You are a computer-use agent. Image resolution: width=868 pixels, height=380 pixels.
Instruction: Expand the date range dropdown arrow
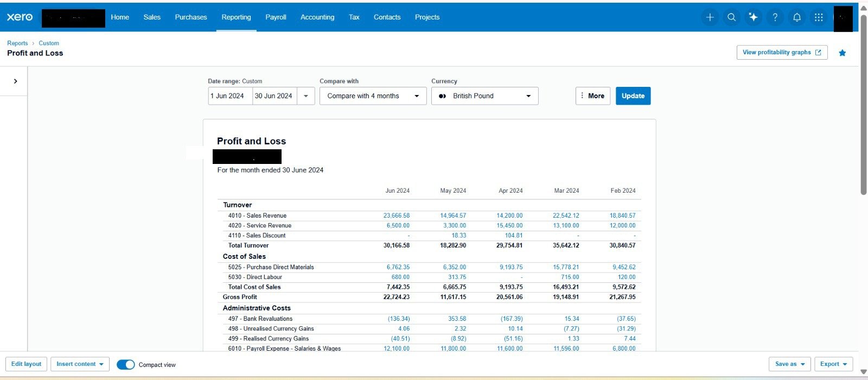pyautogui.click(x=306, y=96)
